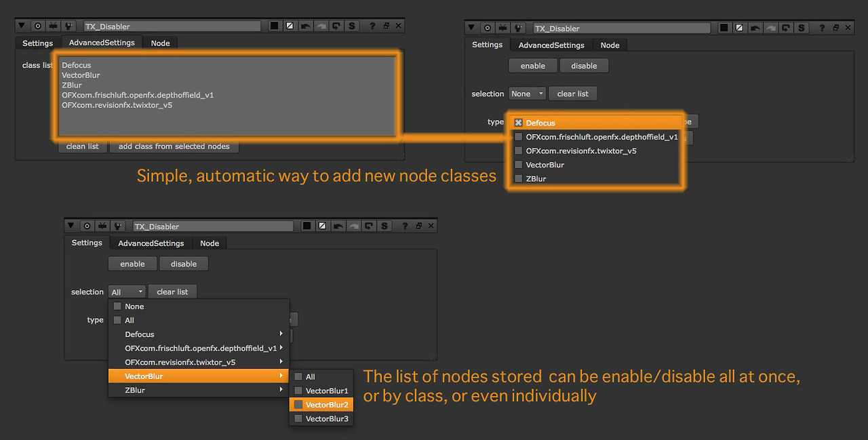Click the S icon in top-right panel header
The width and height of the screenshot is (868, 440).
[802, 28]
